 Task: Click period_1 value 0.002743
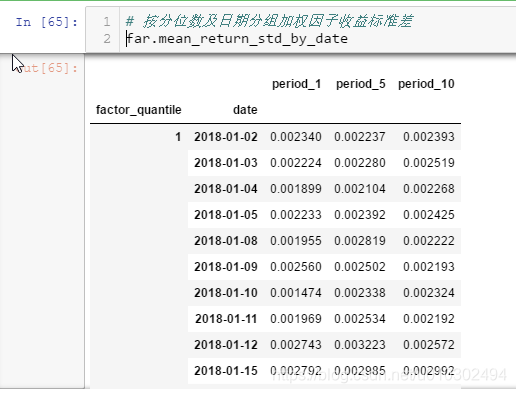[x=296, y=345]
